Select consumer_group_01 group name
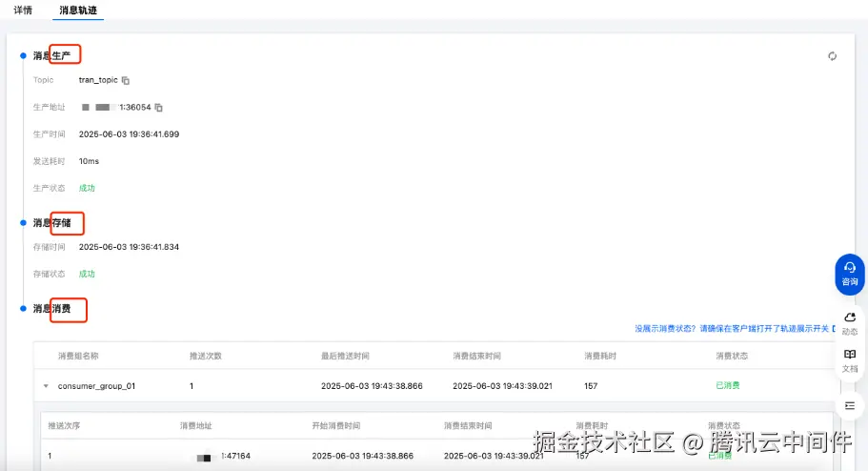Screen dimensions: 868x471 pyautogui.click(x=97, y=386)
